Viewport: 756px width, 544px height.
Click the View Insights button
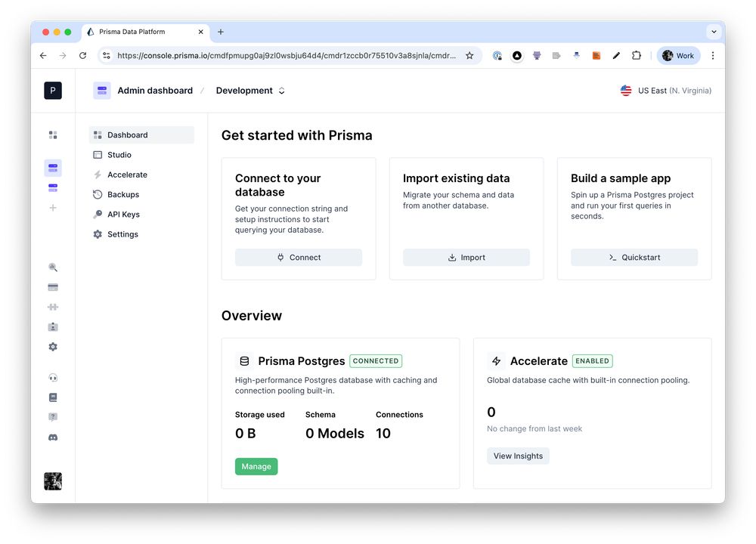coord(518,456)
